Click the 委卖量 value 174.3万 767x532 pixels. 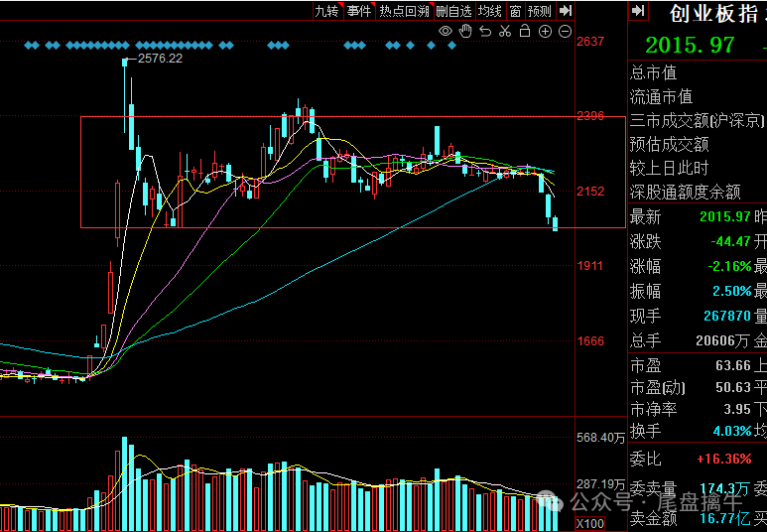pos(724,488)
